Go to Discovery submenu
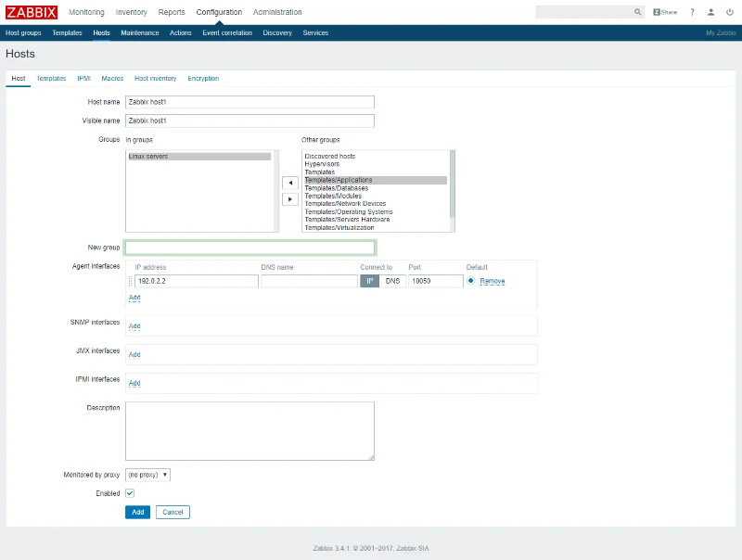742x560 pixels. (x=277, y=32)
